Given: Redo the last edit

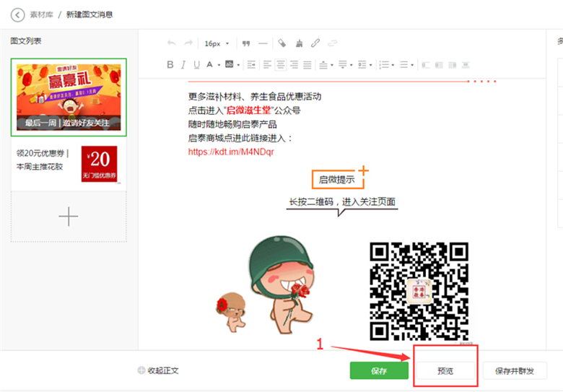Looking at the screenshot, I should coord(188,43).
